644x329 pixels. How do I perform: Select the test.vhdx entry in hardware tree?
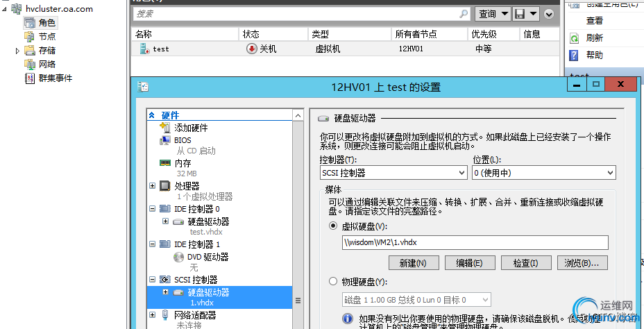(206, 232)
